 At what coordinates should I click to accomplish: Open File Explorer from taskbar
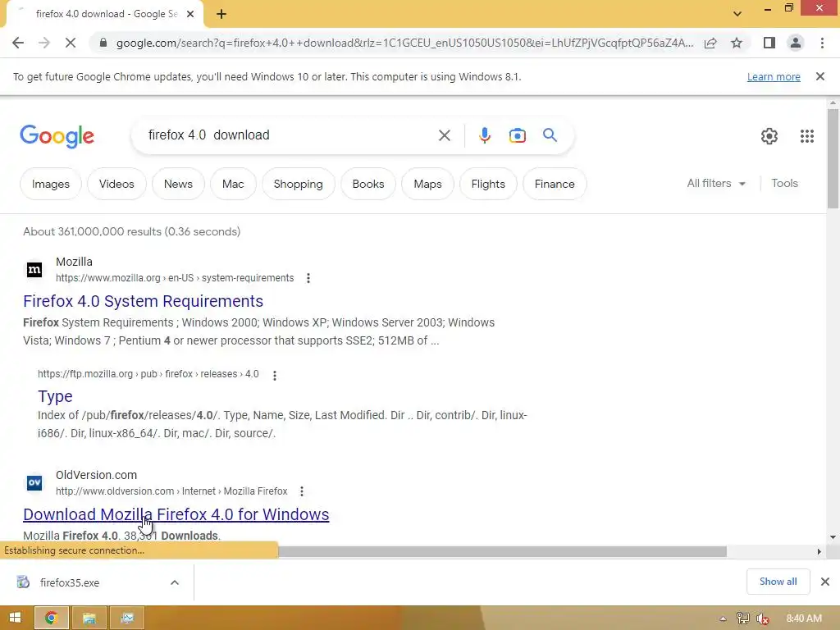click(x=89, y=618)
